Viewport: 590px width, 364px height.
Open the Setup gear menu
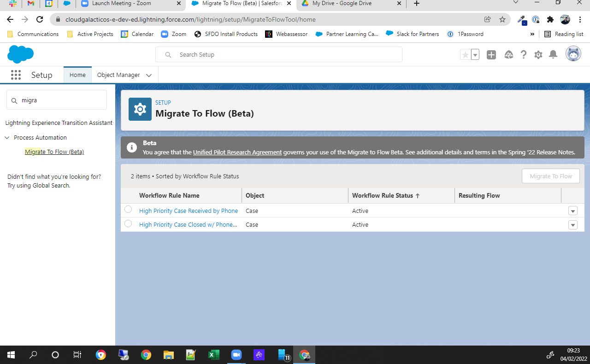[538, 55]
